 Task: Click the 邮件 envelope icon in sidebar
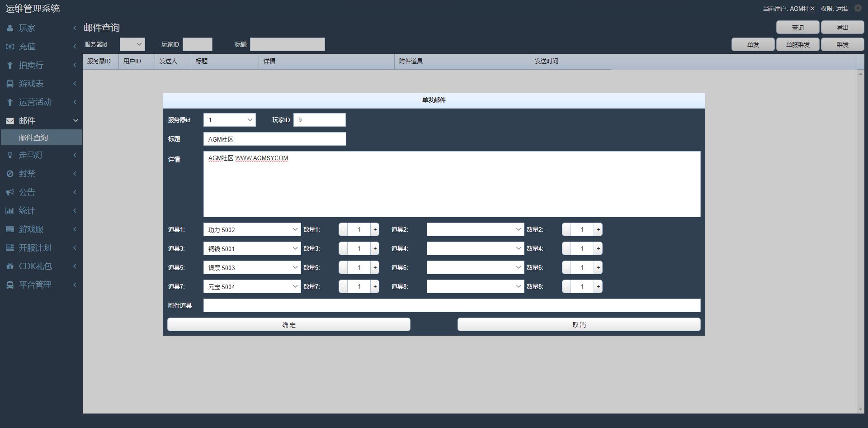coord(10,121)
